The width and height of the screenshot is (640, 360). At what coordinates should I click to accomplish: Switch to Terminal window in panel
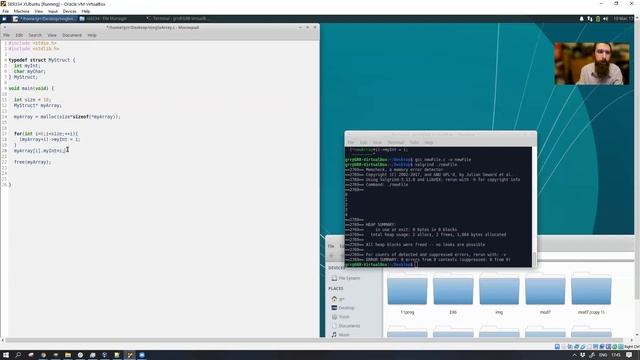[178, 19]
